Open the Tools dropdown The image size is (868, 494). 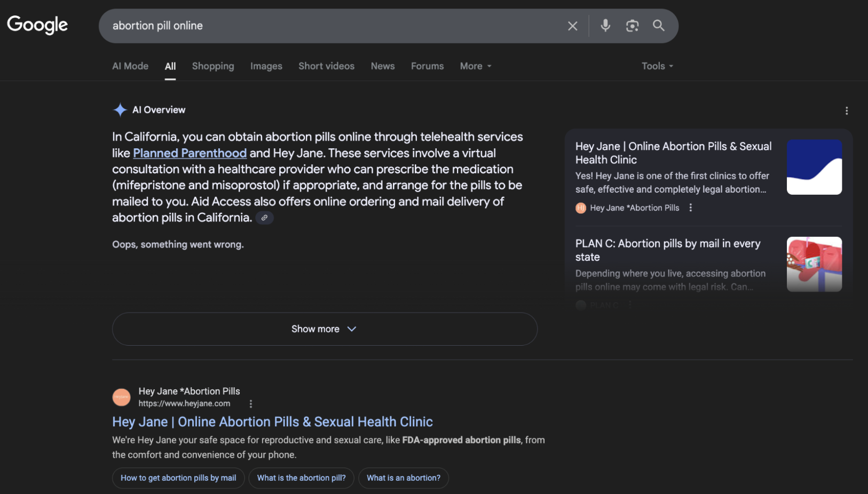pos(657,66)
